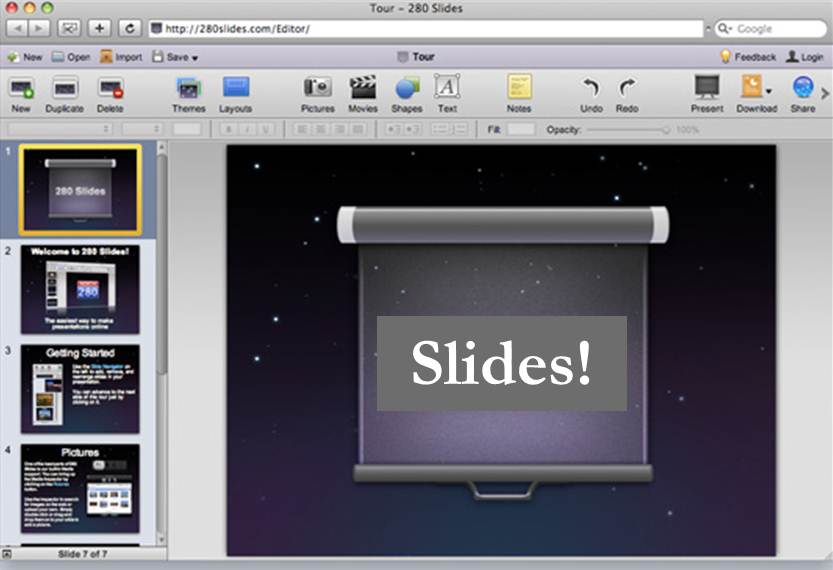Import a presentation file
The height and width of the screenshot is (570, 833).
[x=121, y=57]
